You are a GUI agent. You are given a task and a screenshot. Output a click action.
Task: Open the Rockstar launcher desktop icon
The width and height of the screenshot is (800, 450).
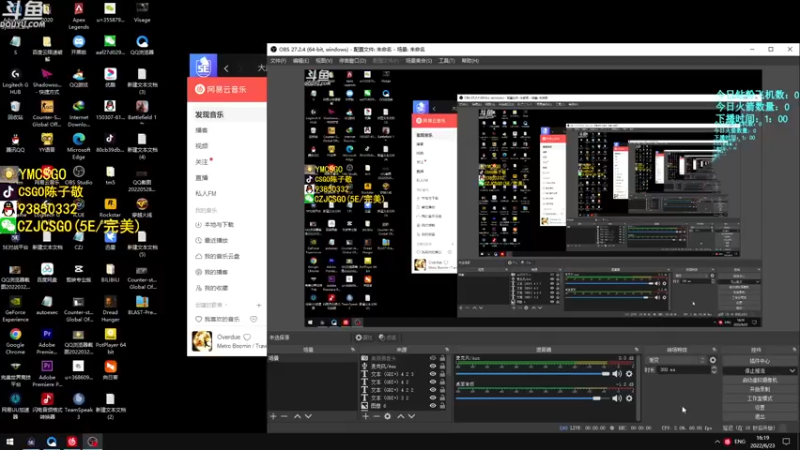click(x=110, y=208)
